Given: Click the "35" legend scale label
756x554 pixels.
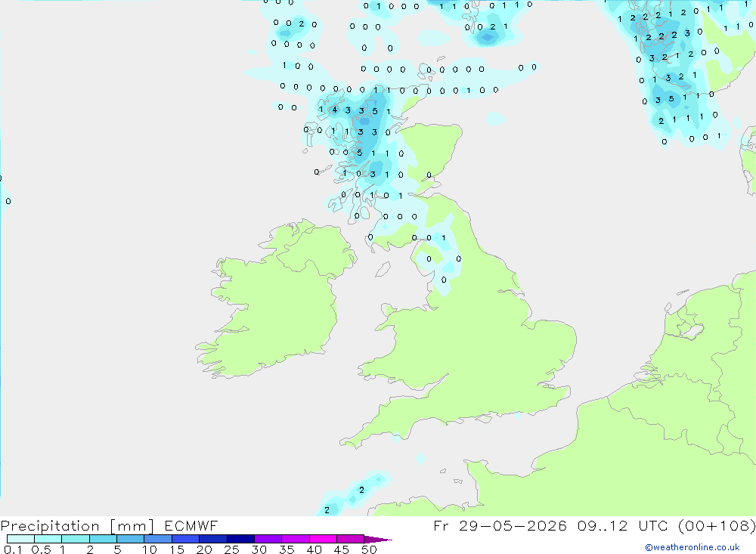Looking at the screenshot, I should pos(287,549).
